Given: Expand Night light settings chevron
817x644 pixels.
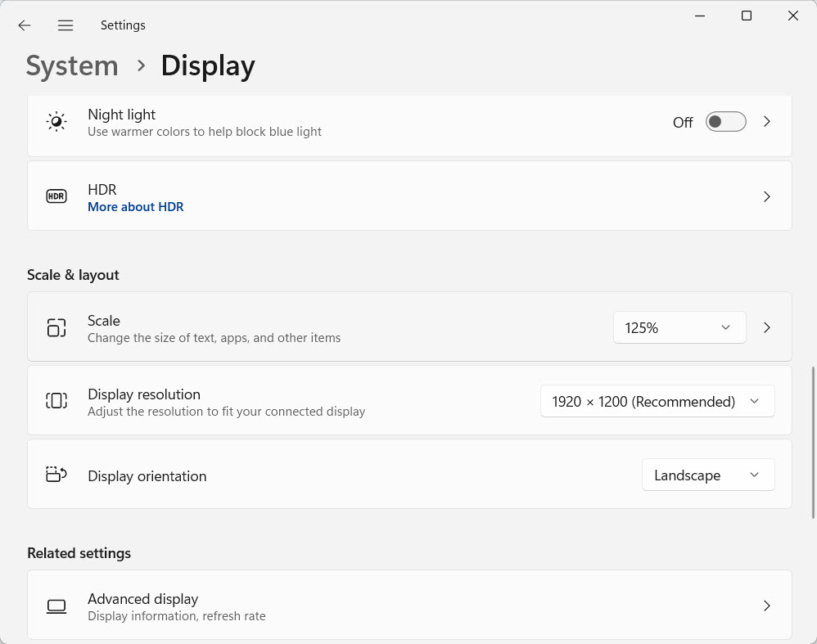Looking at the screenshot, I should 767,122.
